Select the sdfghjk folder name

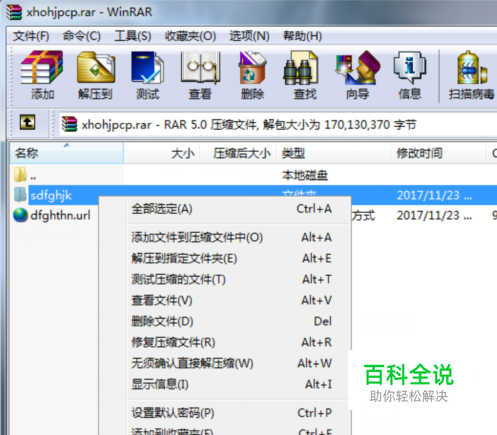tap(51, 195)
